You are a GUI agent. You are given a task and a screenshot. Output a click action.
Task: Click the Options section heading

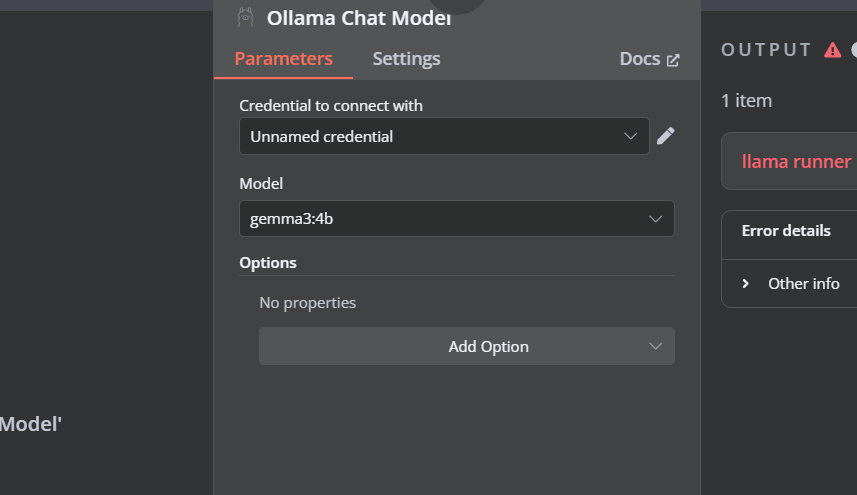[268, 263]
